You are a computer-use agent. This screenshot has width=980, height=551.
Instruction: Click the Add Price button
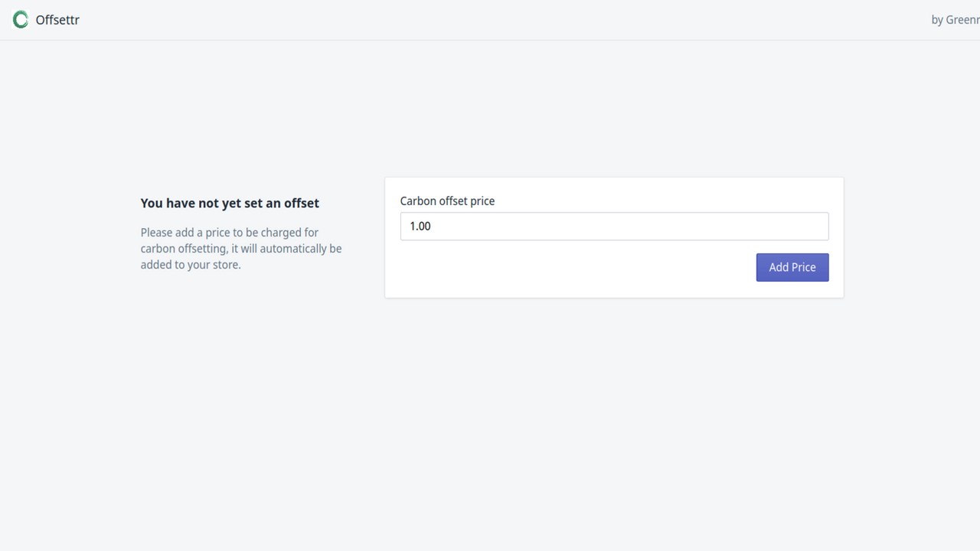(792, 267)
